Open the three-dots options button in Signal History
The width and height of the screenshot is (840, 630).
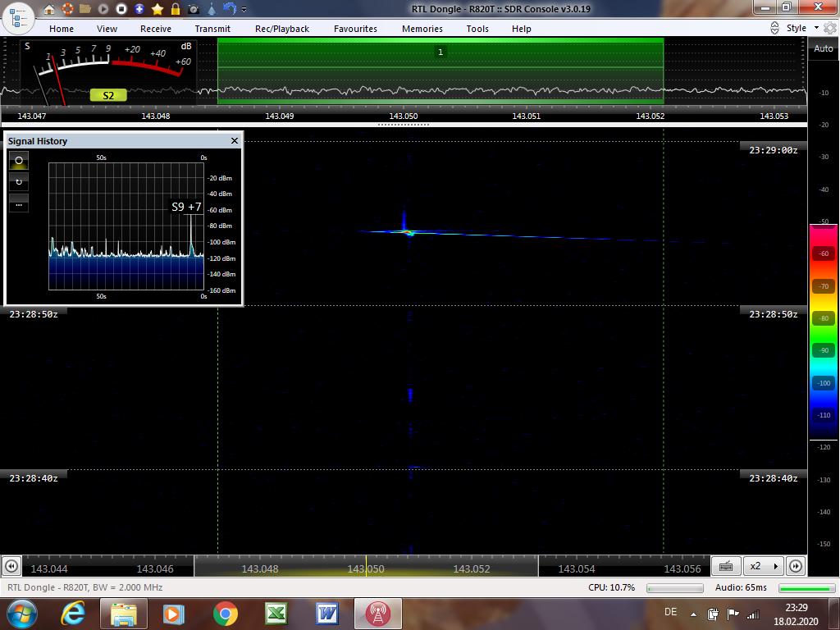click(x=19, y=203)
